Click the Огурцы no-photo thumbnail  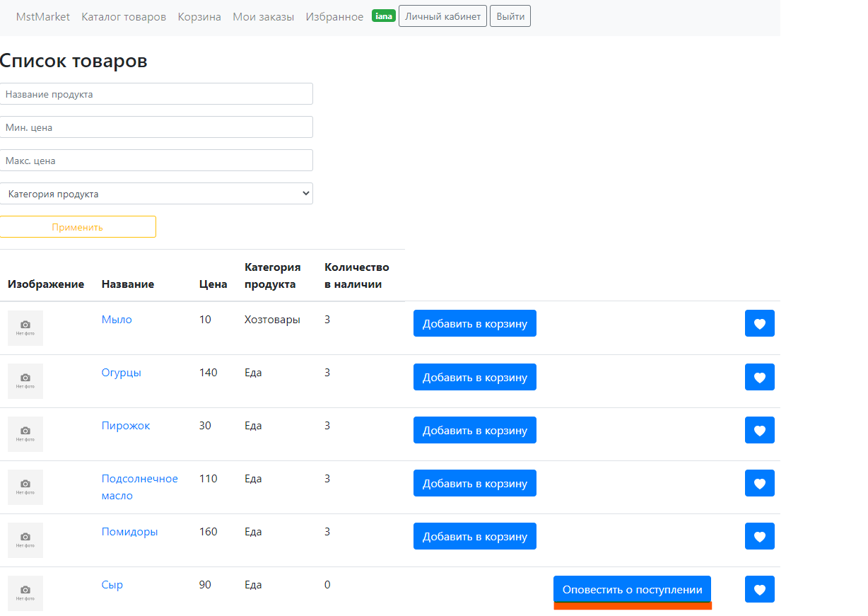pyautogui.click(x=25, y=381)
